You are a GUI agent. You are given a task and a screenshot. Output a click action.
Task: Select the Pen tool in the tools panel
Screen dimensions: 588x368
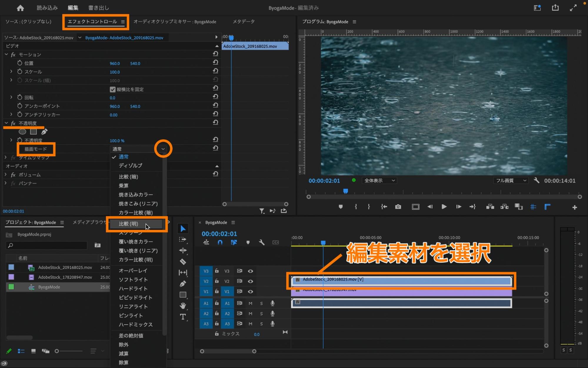[x=183, y=284]
